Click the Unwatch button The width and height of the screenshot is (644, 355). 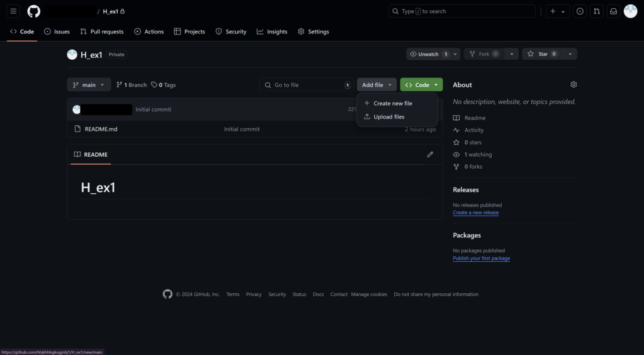pos(428,54)
